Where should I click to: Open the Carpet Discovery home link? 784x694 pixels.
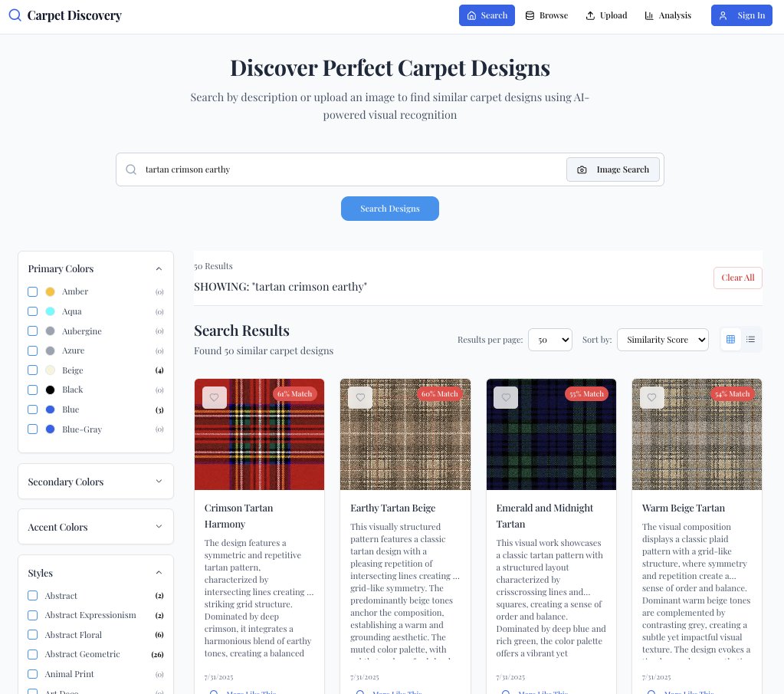(x=65, y=15)
